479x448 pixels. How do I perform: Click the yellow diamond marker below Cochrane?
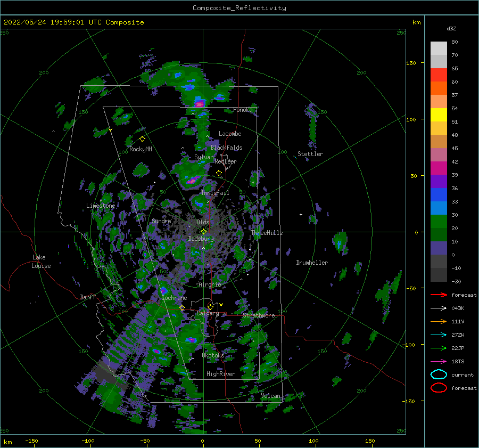pos(182,308)
